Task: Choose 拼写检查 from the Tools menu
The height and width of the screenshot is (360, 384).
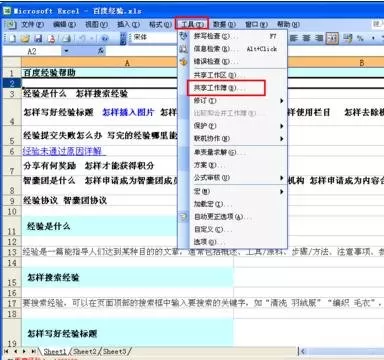Action: point(232,36)
